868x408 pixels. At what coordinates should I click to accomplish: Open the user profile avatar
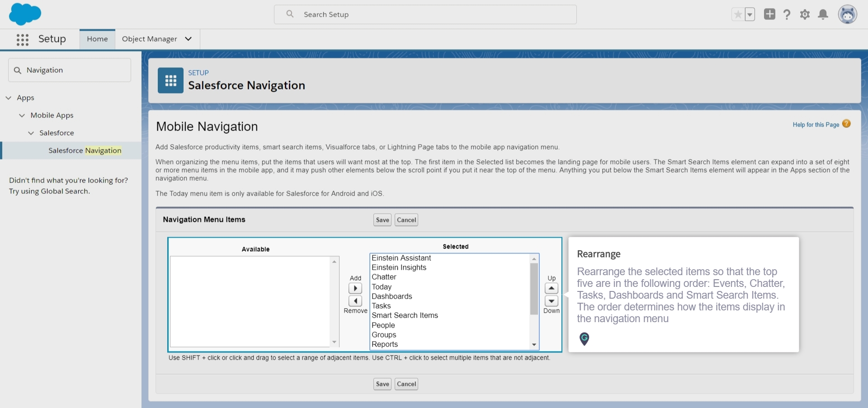click(x=847, y=14)
